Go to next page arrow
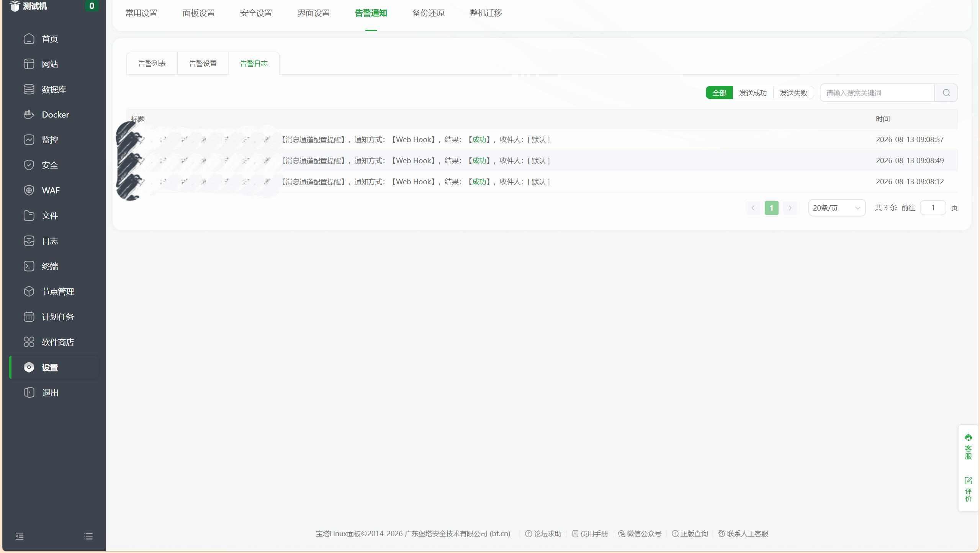The image size is (980, 553). coord(790,208)
